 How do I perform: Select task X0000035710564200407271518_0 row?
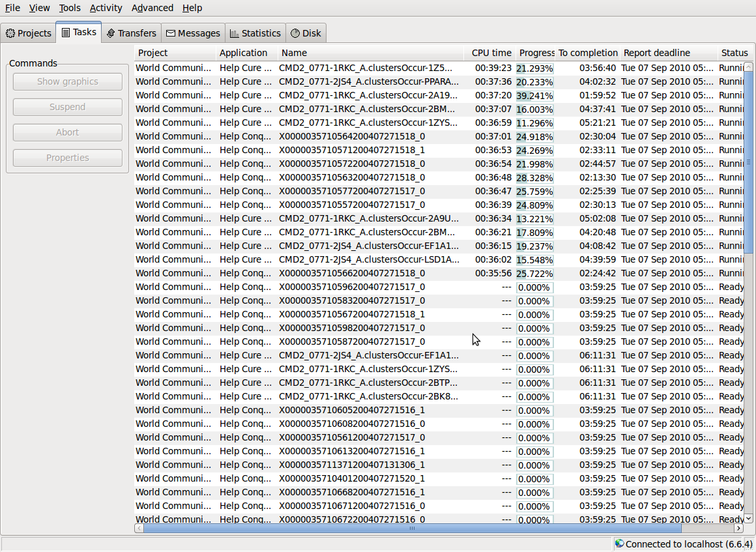point(352,136)
